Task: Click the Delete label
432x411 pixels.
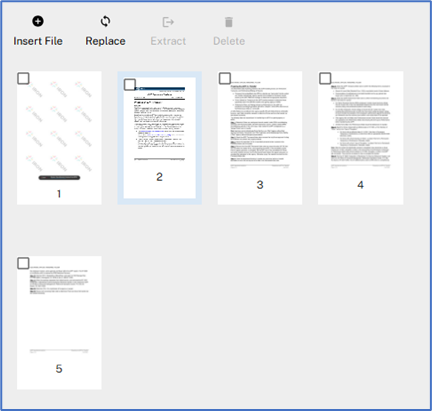Action: pos(229,41)
